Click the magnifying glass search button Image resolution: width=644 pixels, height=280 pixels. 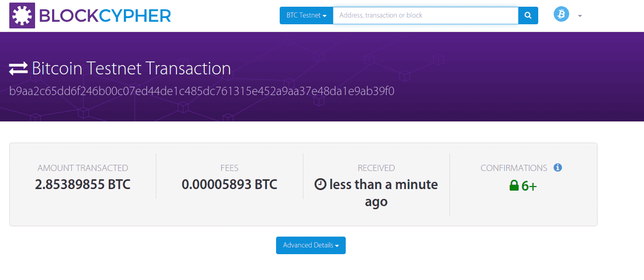(528, 15)
